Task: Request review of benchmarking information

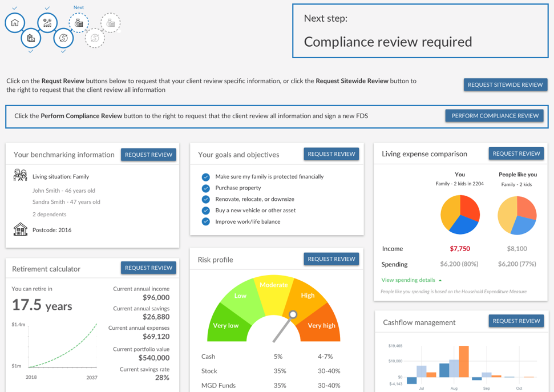Action: click(x=148, y=155)
